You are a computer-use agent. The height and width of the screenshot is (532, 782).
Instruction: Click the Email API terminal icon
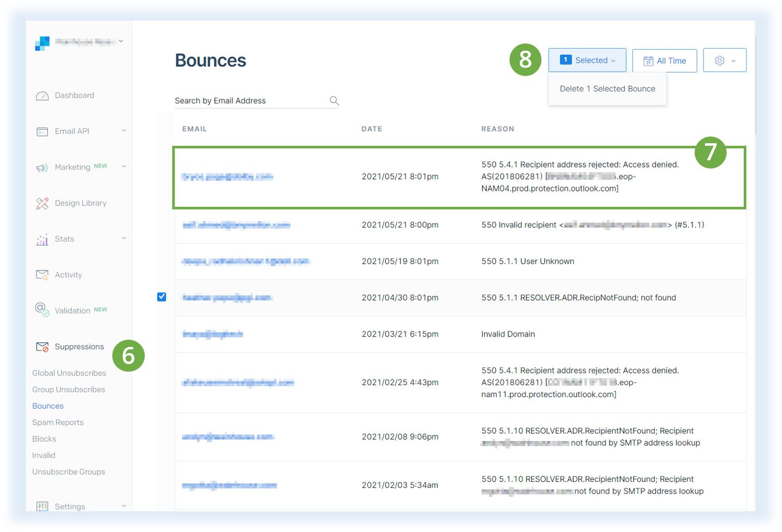click(42, 131)
